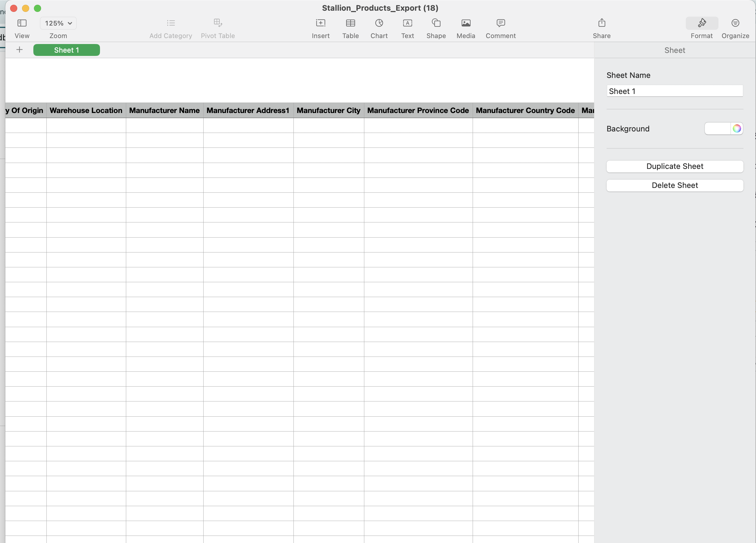Click Delete Sheet button
Image resolution: width=756 pixels, height=543 pixels.
point(675,186)
